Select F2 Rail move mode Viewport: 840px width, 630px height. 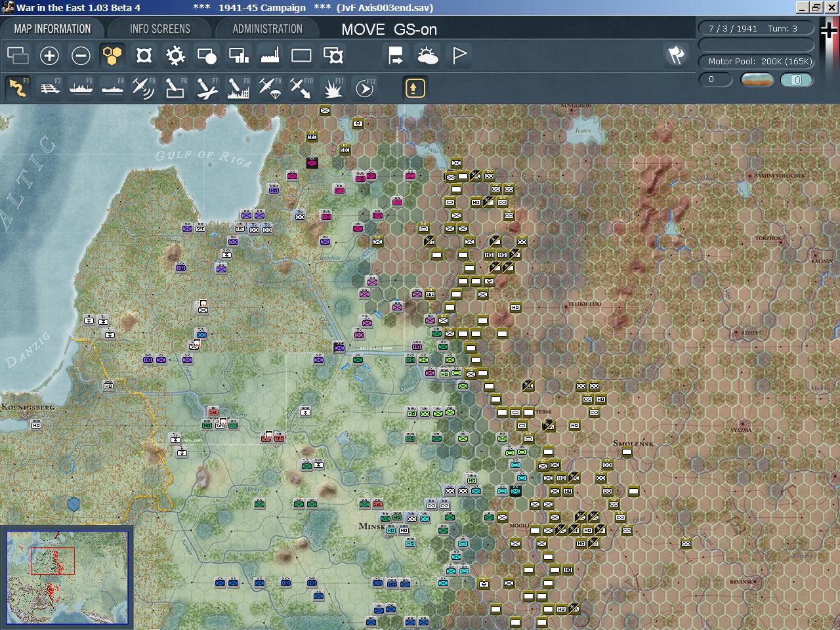[x=50, y=87]
